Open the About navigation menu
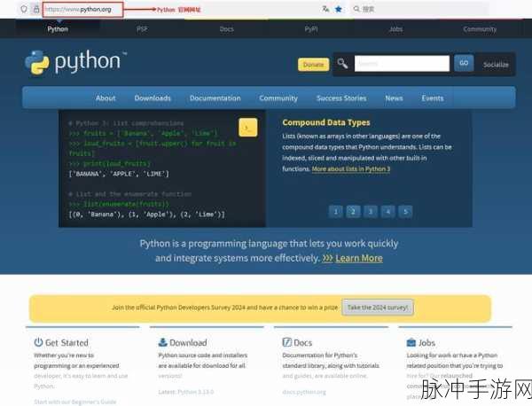532x406 pixels. (106, 98)
